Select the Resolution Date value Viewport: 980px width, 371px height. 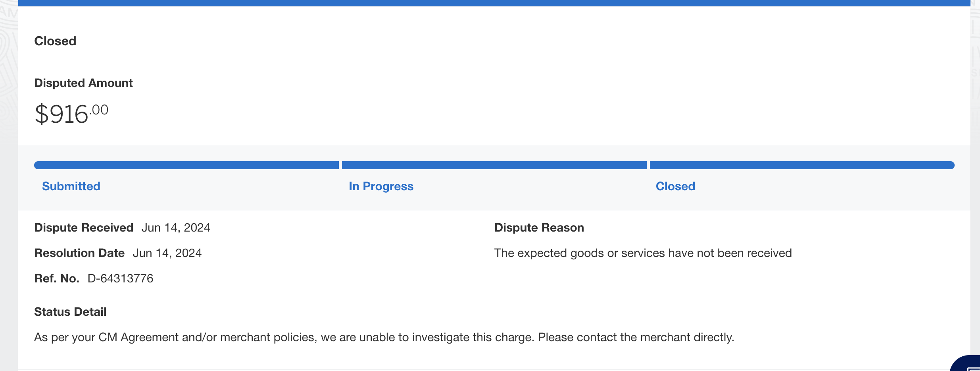click(168, 253)
